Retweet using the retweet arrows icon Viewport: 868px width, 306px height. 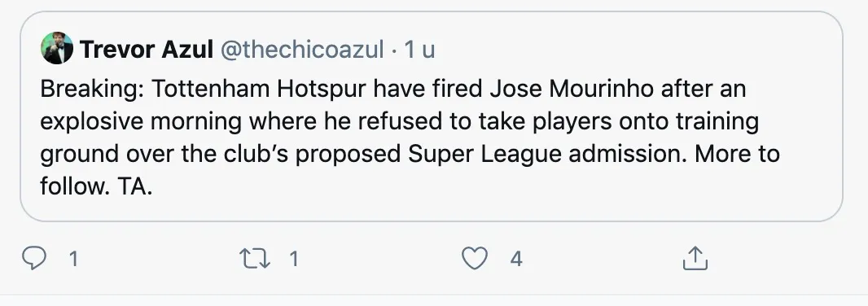[255, 259]
